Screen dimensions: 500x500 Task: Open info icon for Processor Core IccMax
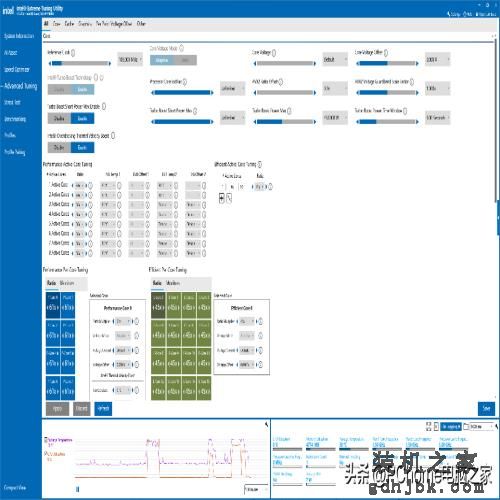185,81
